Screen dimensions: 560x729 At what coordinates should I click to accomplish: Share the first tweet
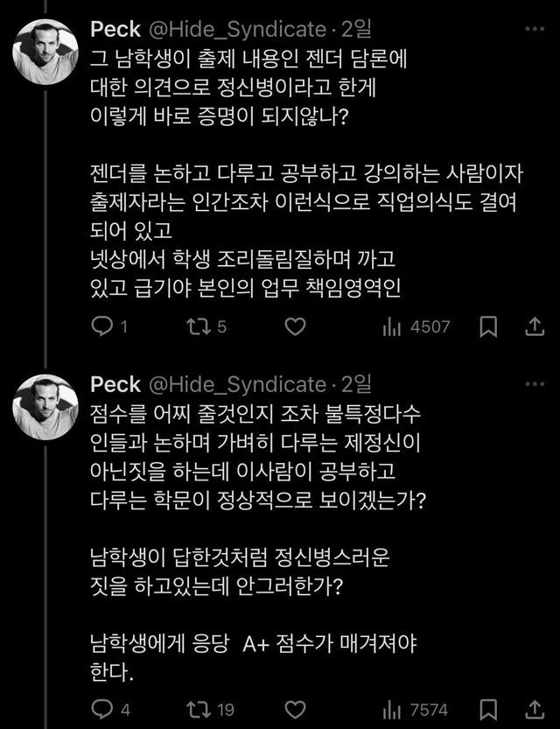pyautogui.click(x=533, y=326)
